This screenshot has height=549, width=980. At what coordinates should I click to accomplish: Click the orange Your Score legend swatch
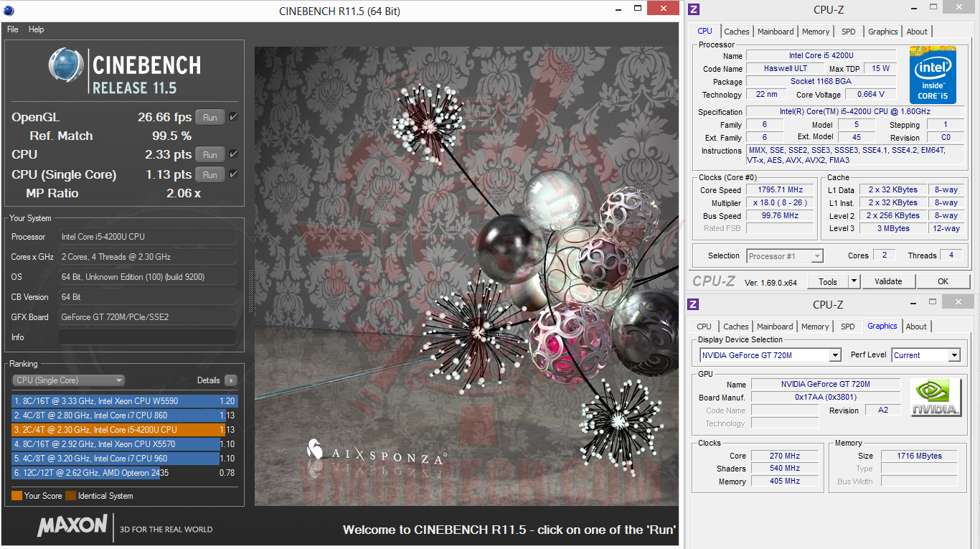[x=17, y=495]
